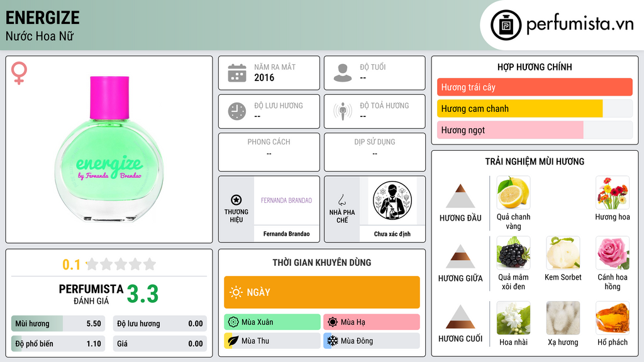644x362 pixels.
Task: Open the Xạ hương musk image
Action: point(563,318)
